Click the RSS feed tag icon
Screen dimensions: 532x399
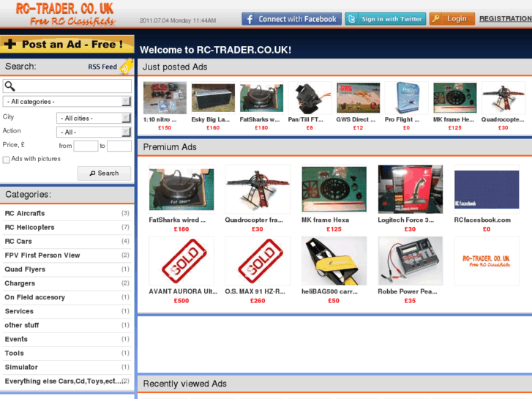click(127, 67)
